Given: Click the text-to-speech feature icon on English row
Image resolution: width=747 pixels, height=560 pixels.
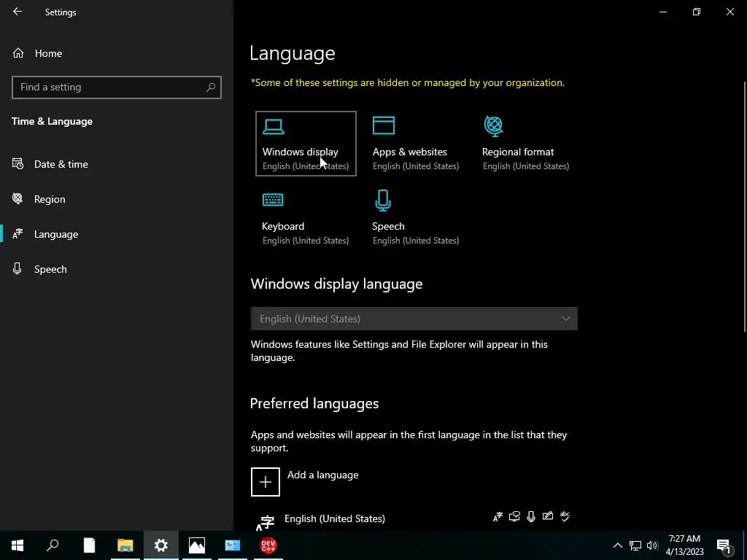Looking at the screenshot, I should pyautogui.click(x=514, y=516).
